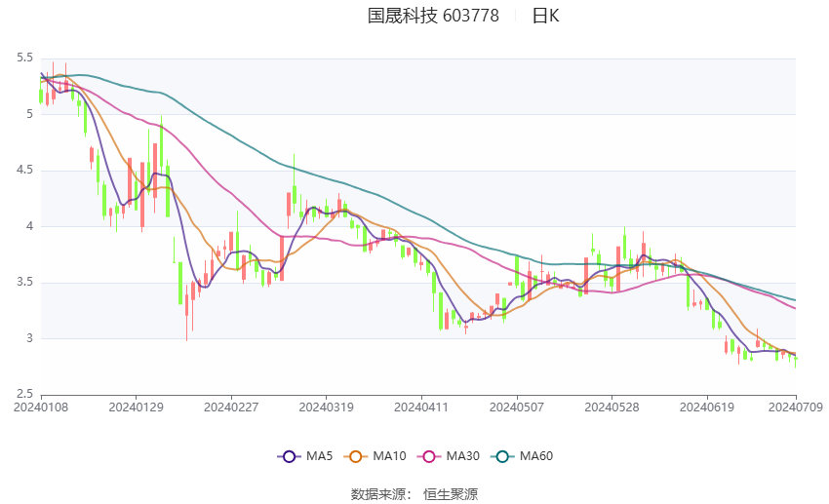
Task: Click the y-axis value 2.5
Action: 24,394
